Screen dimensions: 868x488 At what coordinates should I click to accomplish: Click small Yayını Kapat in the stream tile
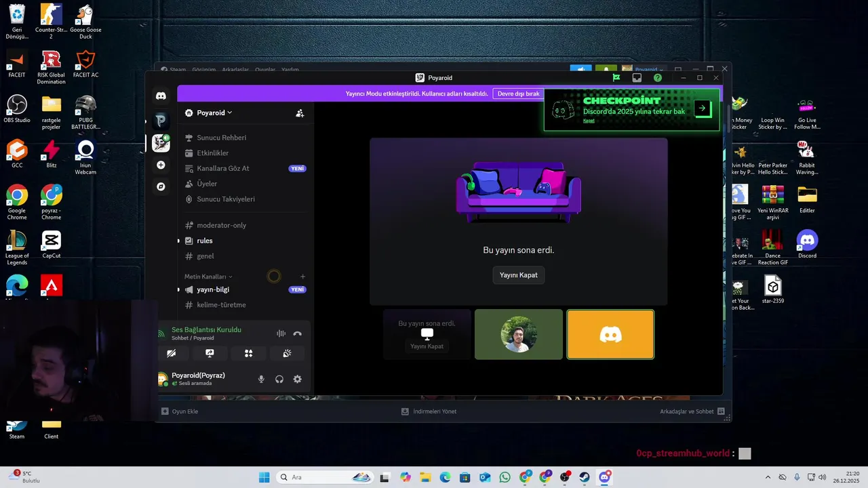point(427,346)
